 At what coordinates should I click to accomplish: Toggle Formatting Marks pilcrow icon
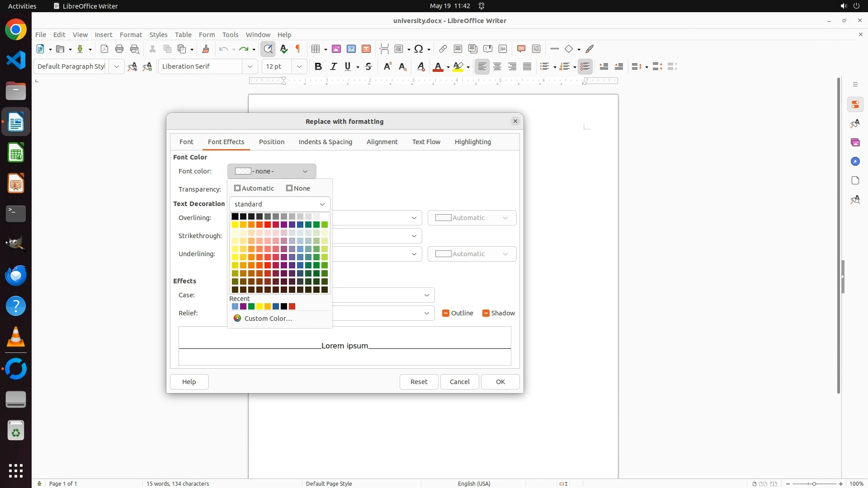(x=298, y=49)
